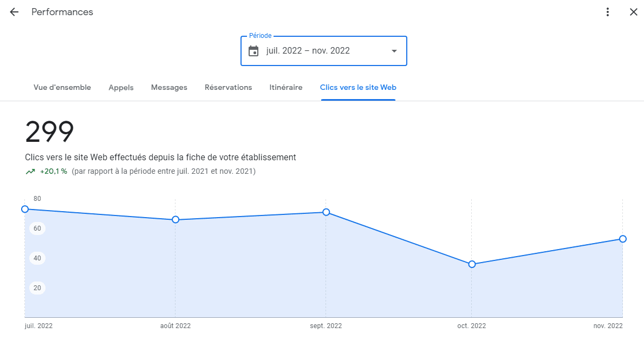Click the calendar icon in the Période field
The image size is (644, 340).
(x=253, y=50)
